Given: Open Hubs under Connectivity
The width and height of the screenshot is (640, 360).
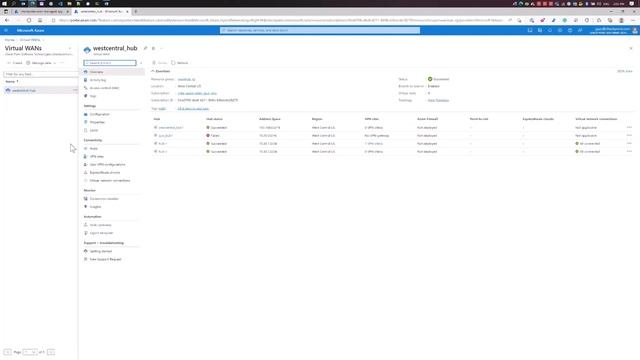Looking at the screenshot, I should pyautogui.click(x=94, y=149).
